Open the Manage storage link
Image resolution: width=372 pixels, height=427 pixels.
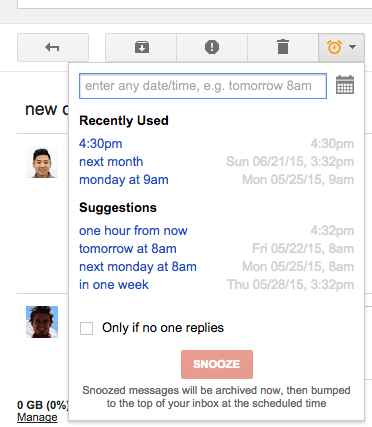click(37, 417)
